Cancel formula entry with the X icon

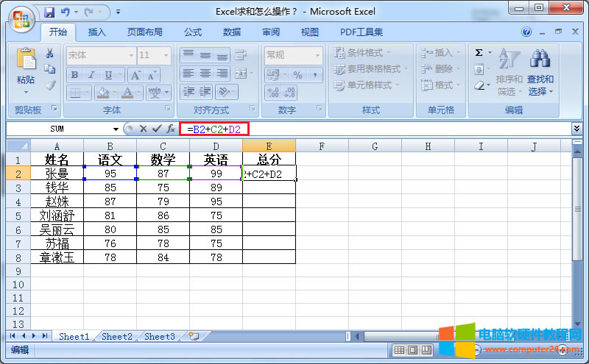pos(143,129)
